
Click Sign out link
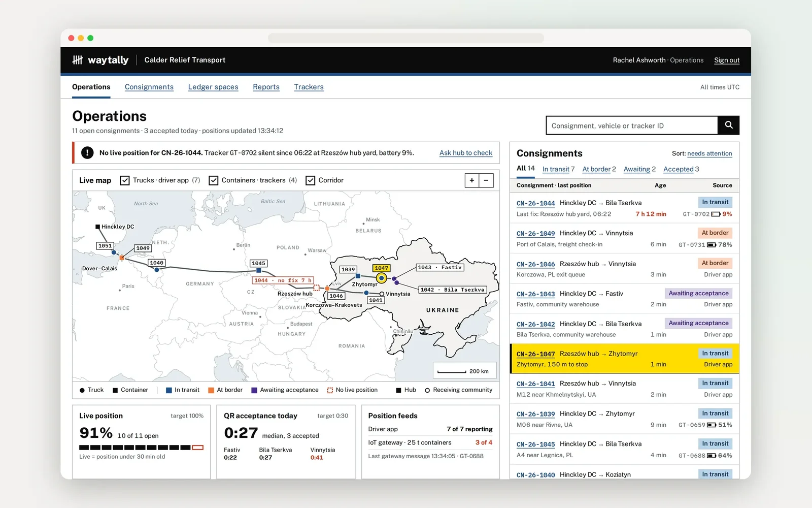pyautogui.click(x=727, y=60)
